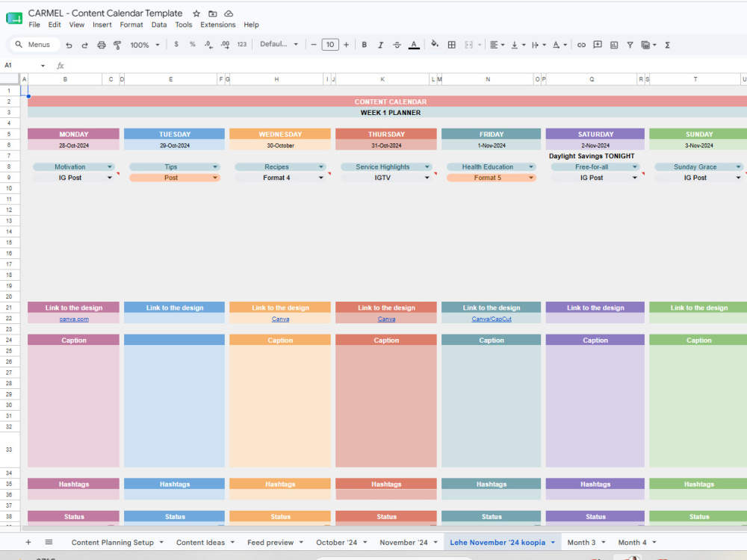Open the Canva link under Wednesday

(280, 319)
